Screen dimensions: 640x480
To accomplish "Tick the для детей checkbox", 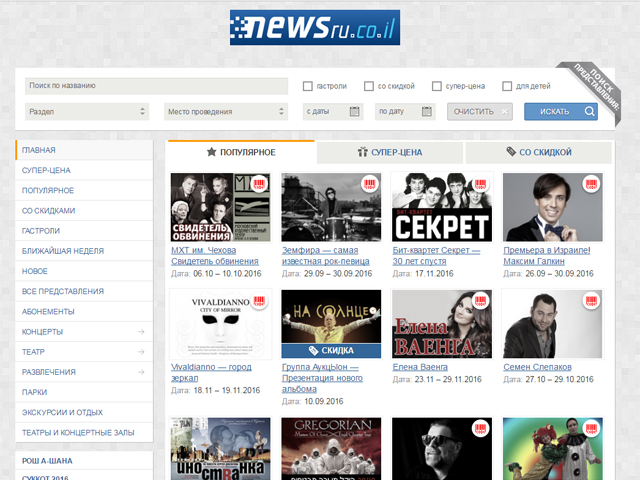I will pyautogui.click(x=507, y=86).
